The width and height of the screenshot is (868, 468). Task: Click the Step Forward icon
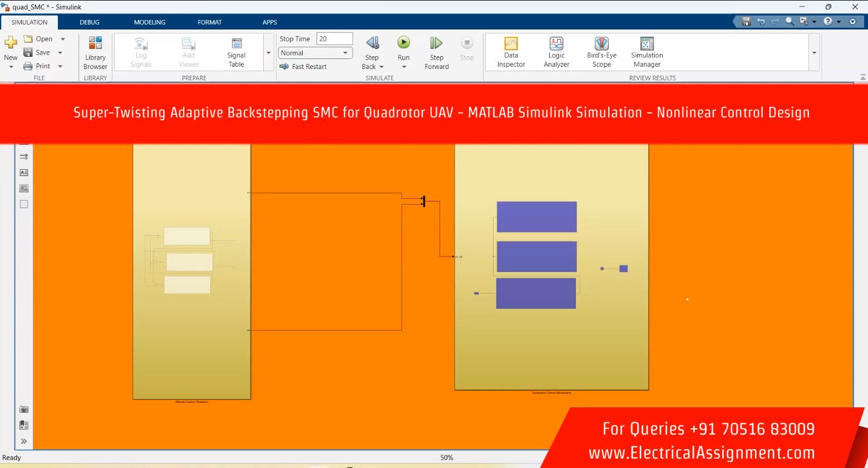pos(436,43)
